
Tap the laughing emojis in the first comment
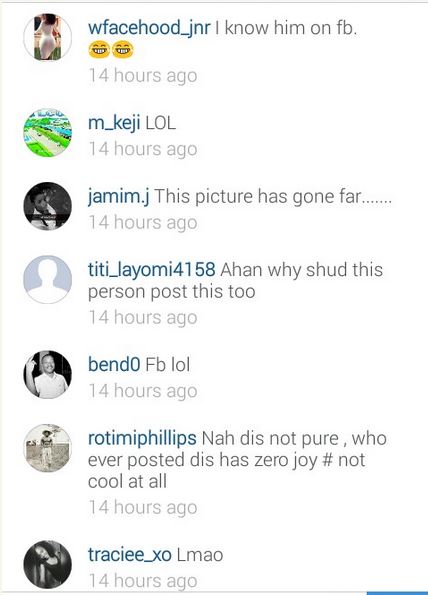111,50
